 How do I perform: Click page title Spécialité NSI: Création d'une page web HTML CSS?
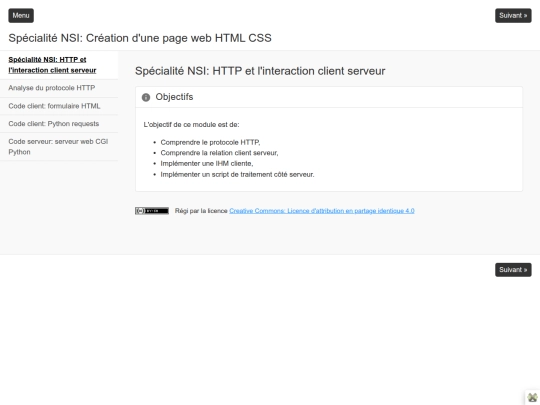(x=140, y=38)
